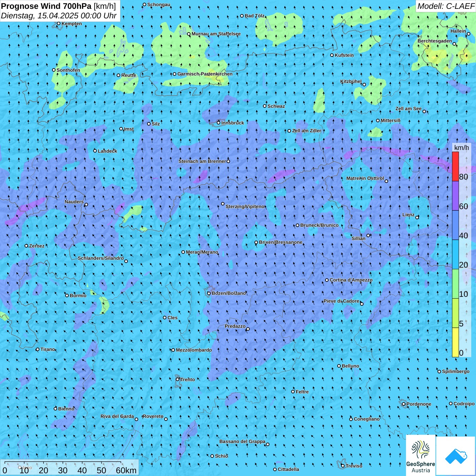Click the Schwaz city label

pos(276,106)
